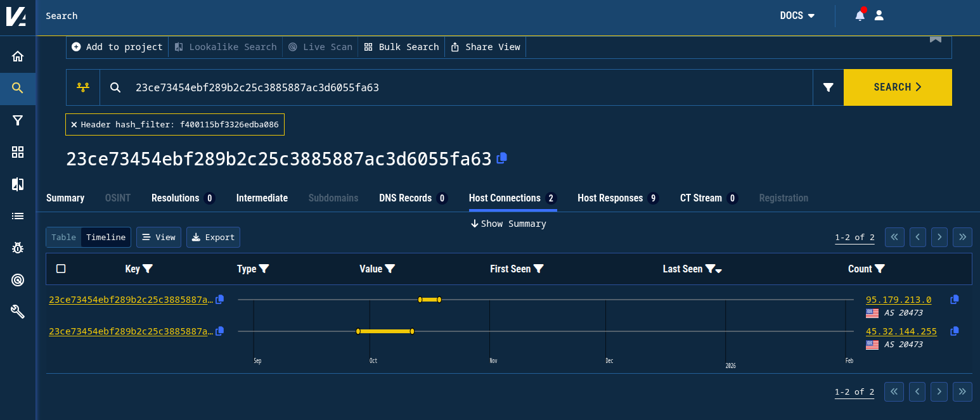Switch to the Host Responses tab
This screenshot has height=420, width=980.
(x=610, y=198)
